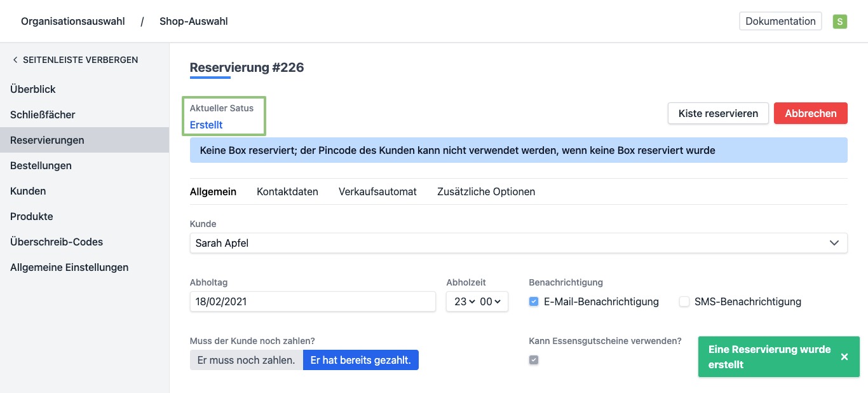Viewport: 868px width, 393px height.
Task: Open the Zusätzliche Optionen tab
Action: pos(486,191)
